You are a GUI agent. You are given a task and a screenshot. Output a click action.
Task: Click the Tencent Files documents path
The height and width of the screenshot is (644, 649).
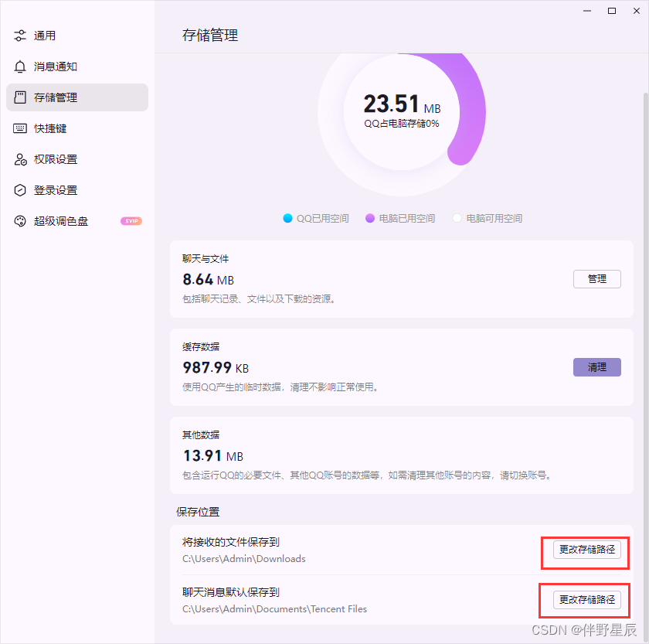click(x=275, y=608)
